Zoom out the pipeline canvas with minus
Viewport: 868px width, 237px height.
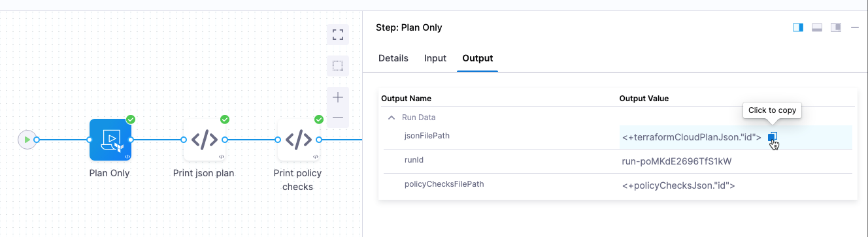[338, 118]
